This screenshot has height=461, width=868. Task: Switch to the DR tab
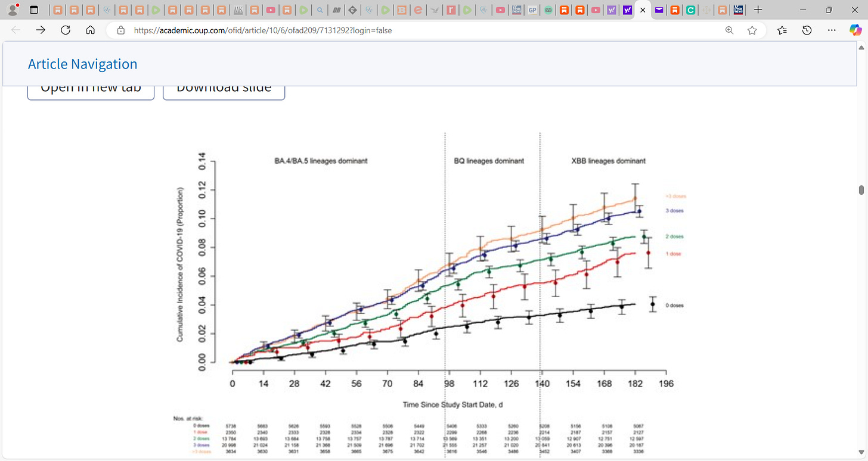(x=336, y=10)
